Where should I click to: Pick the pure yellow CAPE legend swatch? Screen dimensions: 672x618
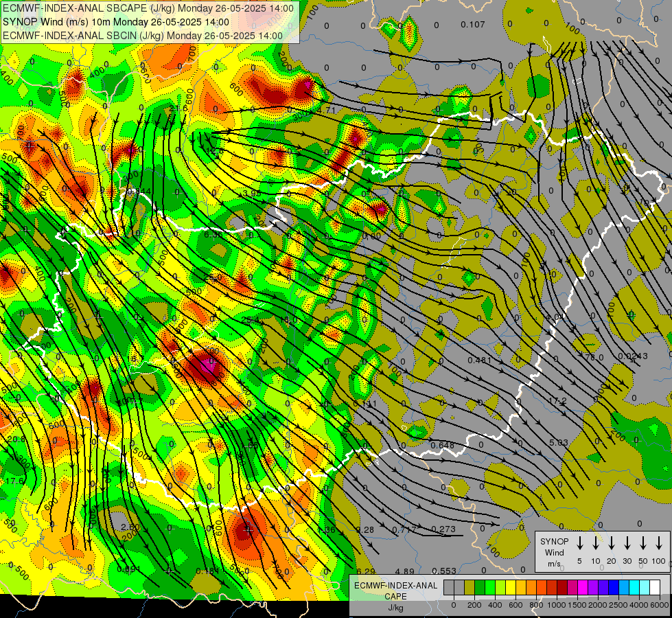tap(511, 587)
